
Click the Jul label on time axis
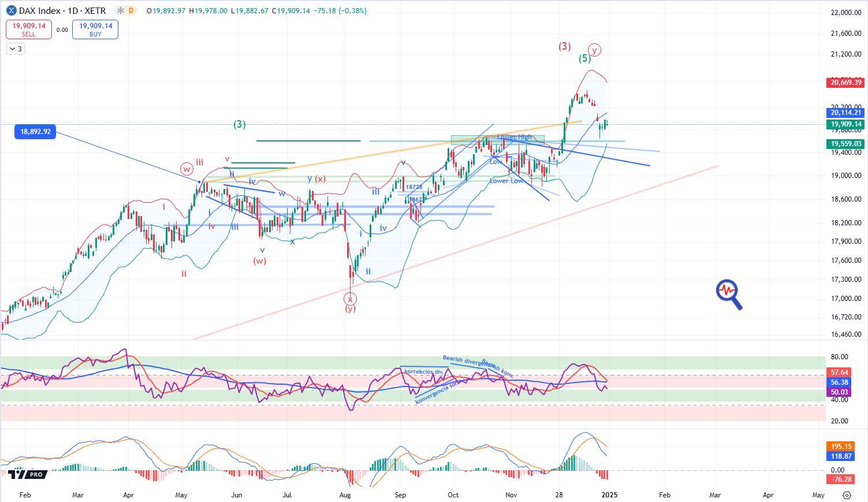pos(287,495)
